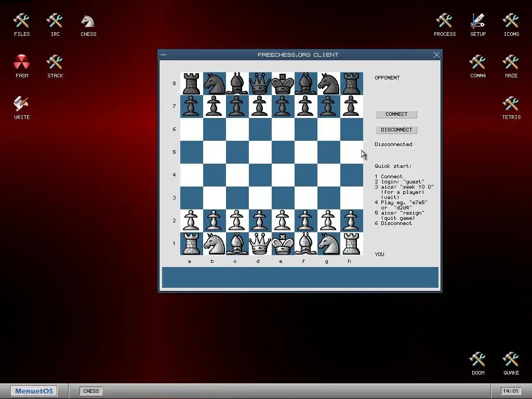Viewport: 532px width, 399px height.
Task: Click the "Quick start:" heading
Action: pos(393,166)
